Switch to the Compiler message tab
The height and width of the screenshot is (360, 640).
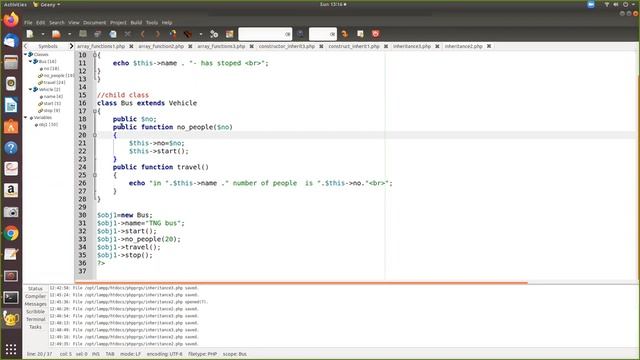(36, 296)
